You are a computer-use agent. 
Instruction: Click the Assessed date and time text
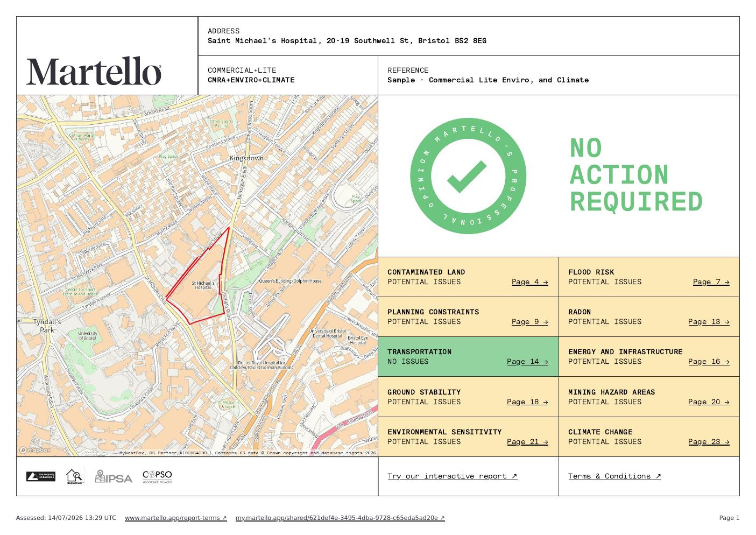click(x=66, y=518)
